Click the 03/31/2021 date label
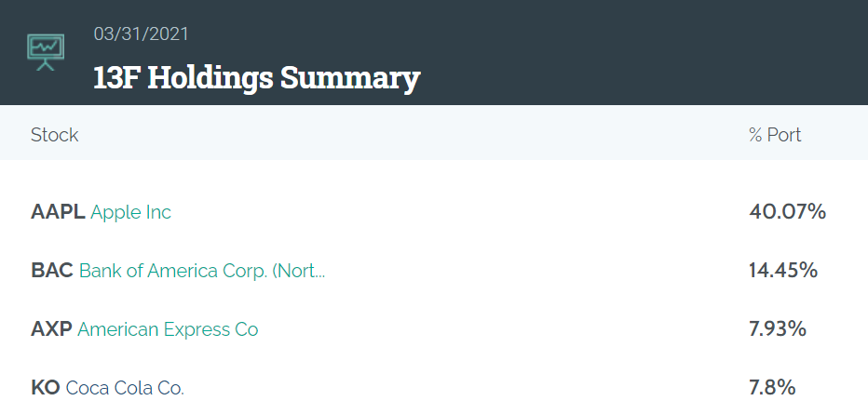This screenshot has height=414, width=868. pos(142,34)
